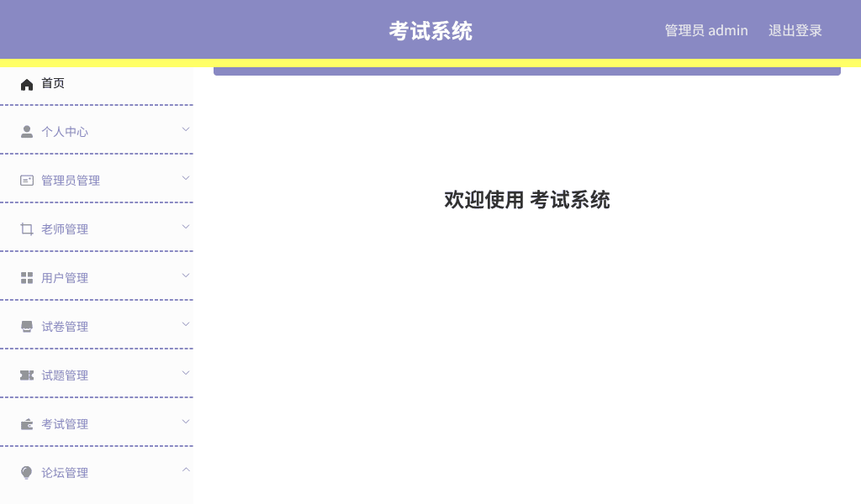
Task: Expand the 试卷管理 section
Action: [x=185, y=324]
